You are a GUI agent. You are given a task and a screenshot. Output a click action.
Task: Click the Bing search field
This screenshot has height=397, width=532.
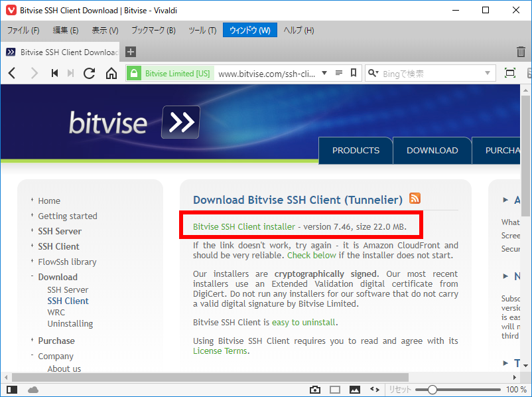(431, 73)
